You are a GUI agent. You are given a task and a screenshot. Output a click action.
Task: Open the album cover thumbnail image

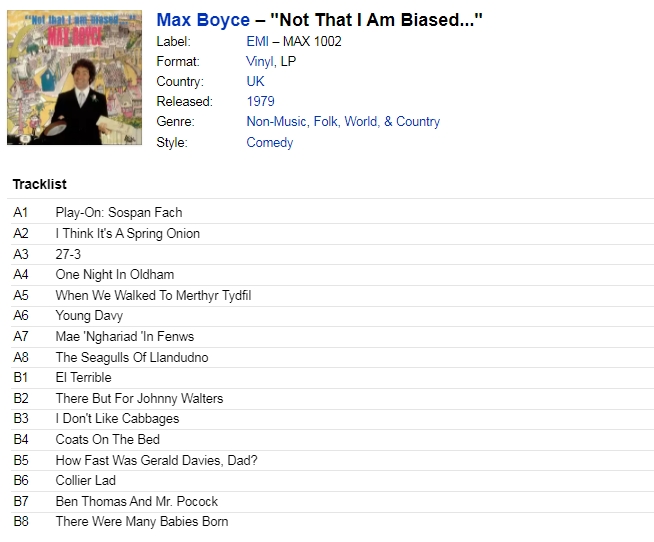[74, 78]
